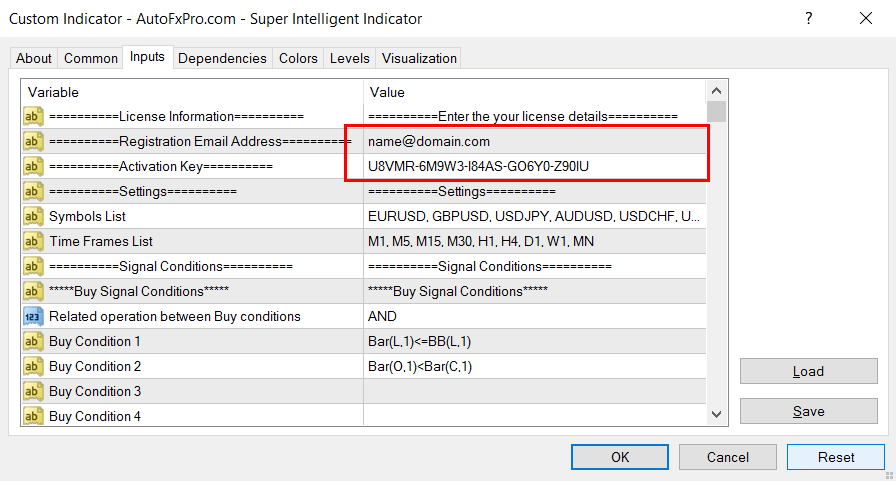Click the AND value for Related operation

(535, 316)
